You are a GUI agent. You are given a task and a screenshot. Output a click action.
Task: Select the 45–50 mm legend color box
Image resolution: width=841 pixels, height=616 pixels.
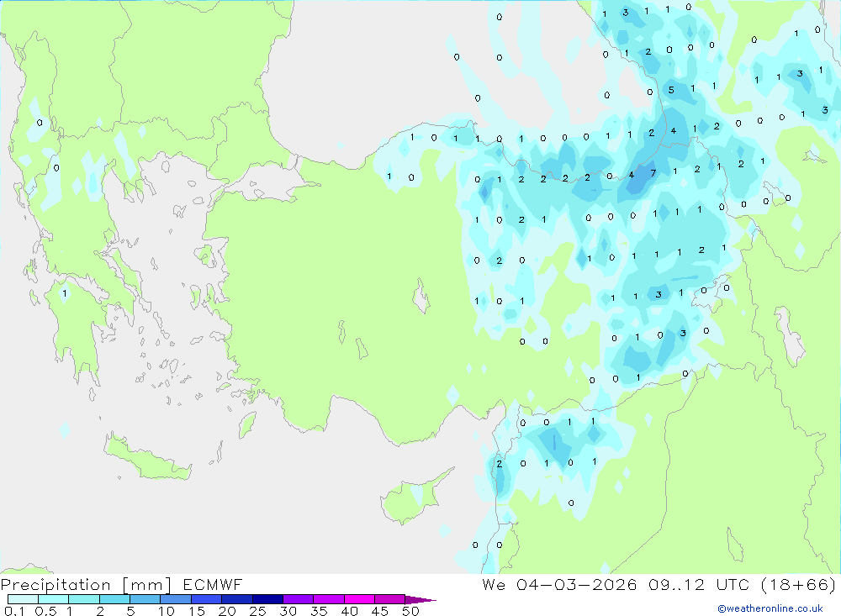389,599
